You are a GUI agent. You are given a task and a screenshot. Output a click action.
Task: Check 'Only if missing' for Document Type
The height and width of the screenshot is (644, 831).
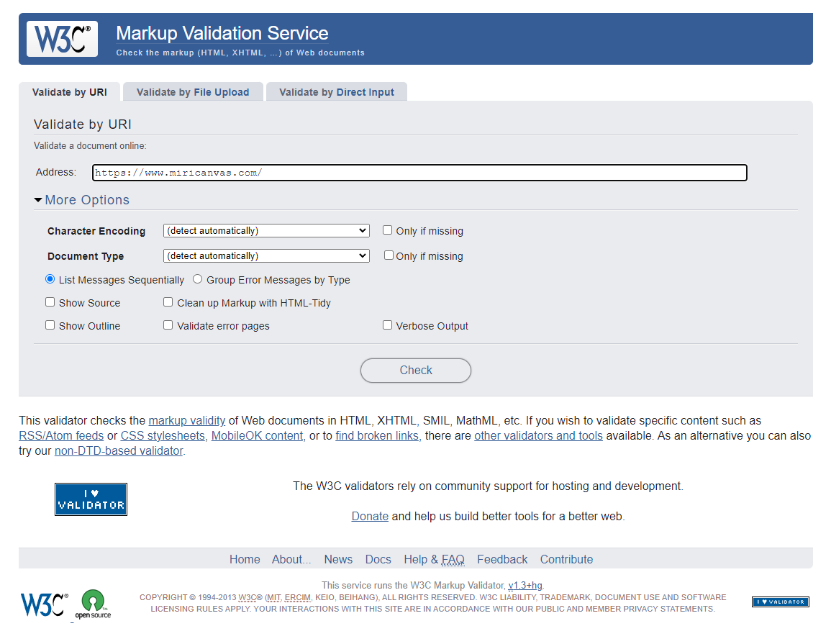click(x=389, y=255)
